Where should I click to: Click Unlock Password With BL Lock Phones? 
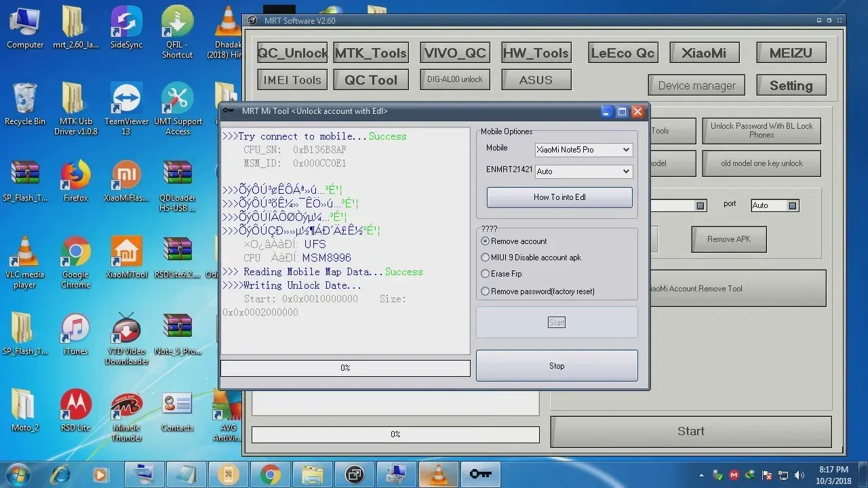[762, 130]
